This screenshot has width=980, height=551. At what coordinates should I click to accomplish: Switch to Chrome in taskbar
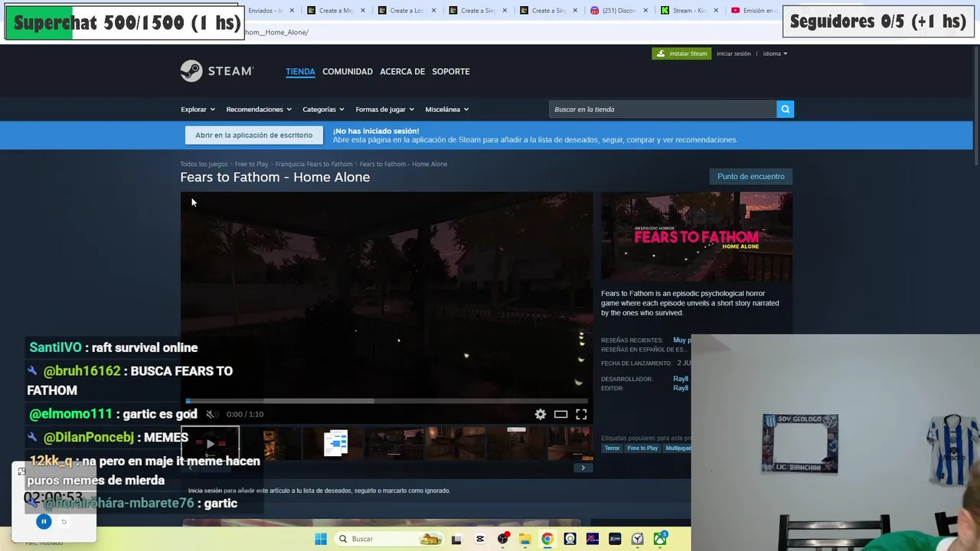[547, 539]
